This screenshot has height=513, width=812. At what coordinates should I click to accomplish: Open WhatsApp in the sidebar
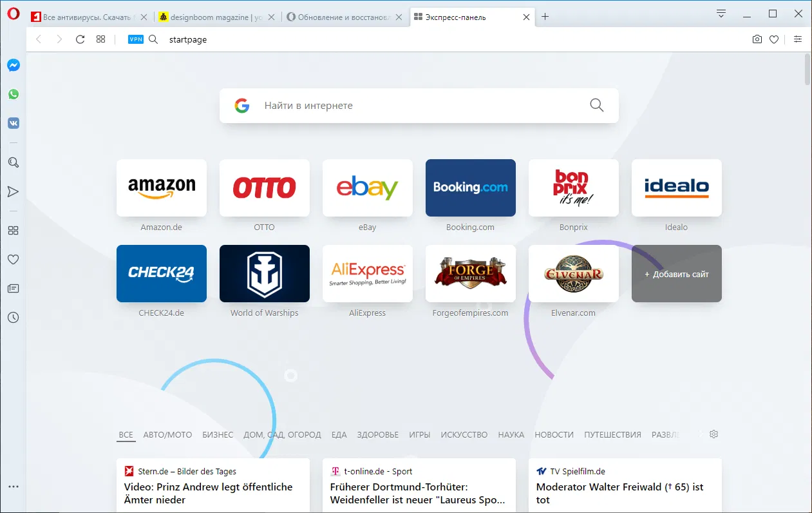[x=13, y=93]
